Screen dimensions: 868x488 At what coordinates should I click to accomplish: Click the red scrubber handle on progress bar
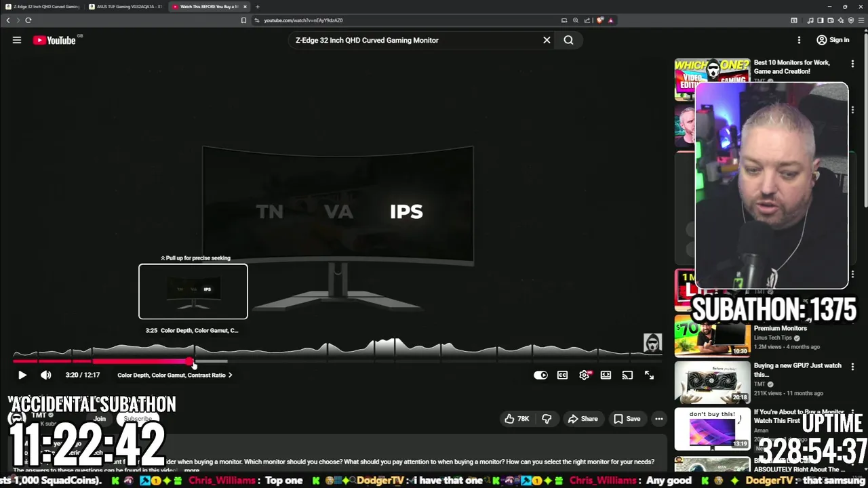[191, 361]
